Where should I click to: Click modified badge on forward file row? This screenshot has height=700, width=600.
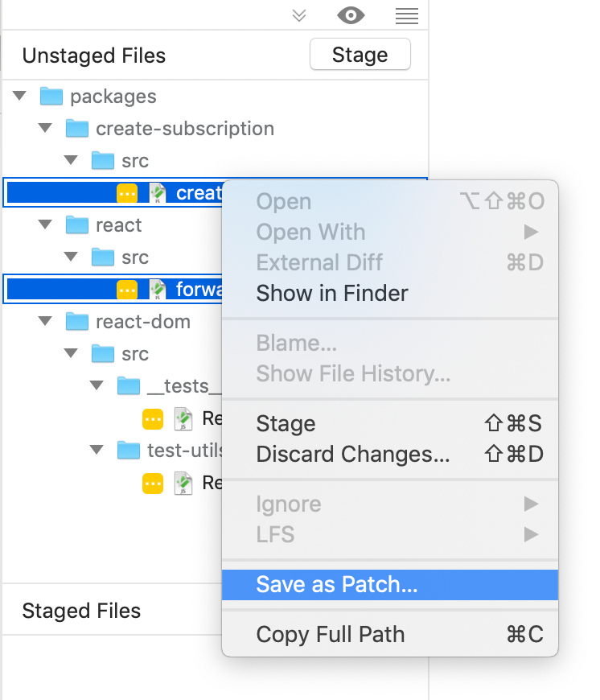127,290
